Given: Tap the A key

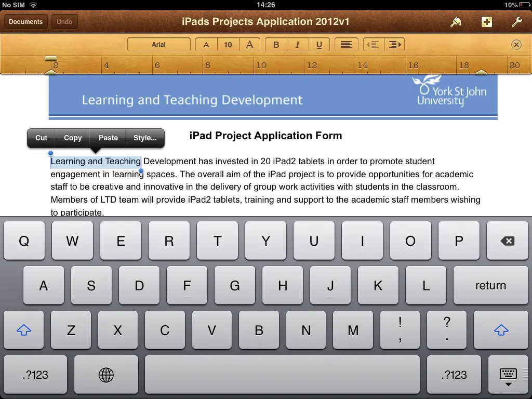Looking at the screenshot, I should 44,285.
